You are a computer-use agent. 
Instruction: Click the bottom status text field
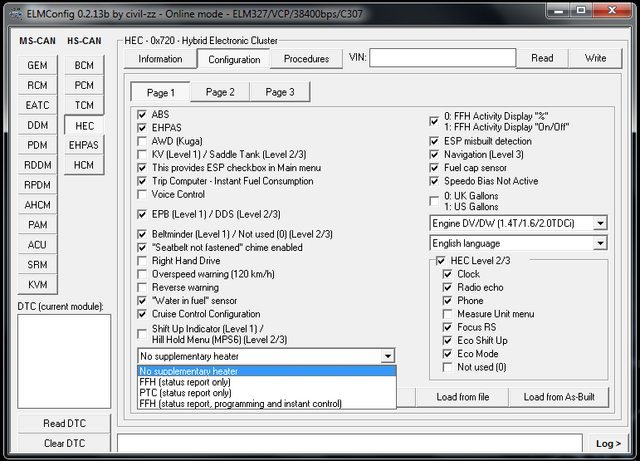click(x=350, y=443)
